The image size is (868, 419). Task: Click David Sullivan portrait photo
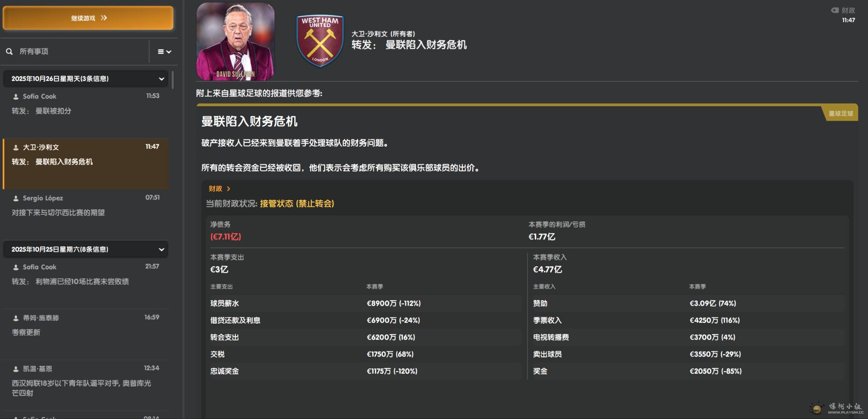tap(235, 42)
